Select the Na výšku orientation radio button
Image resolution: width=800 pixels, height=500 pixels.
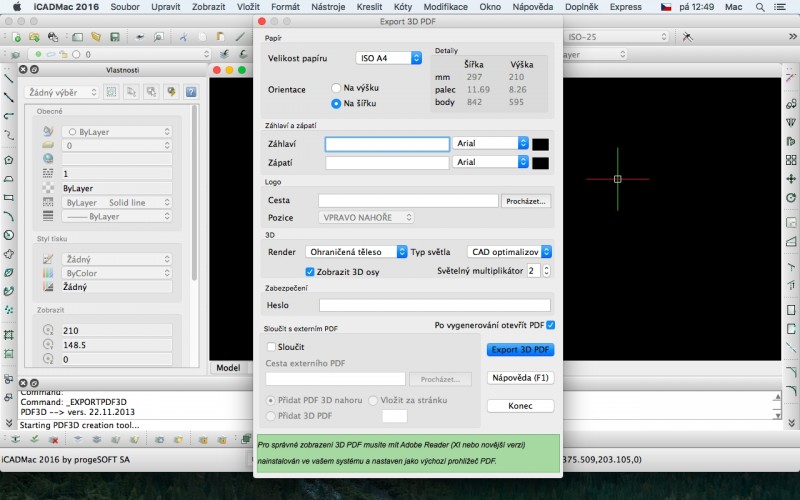pos(336,88)
